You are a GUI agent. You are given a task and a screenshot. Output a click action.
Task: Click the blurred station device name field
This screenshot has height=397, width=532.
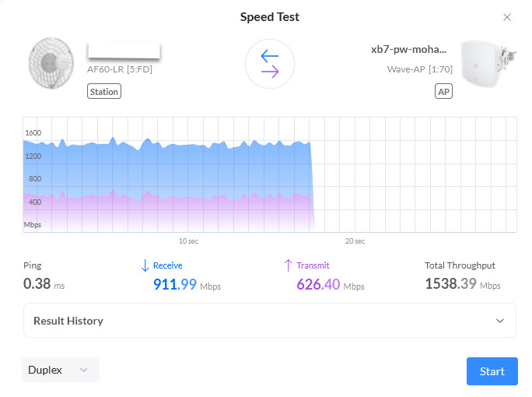[124, 51]
